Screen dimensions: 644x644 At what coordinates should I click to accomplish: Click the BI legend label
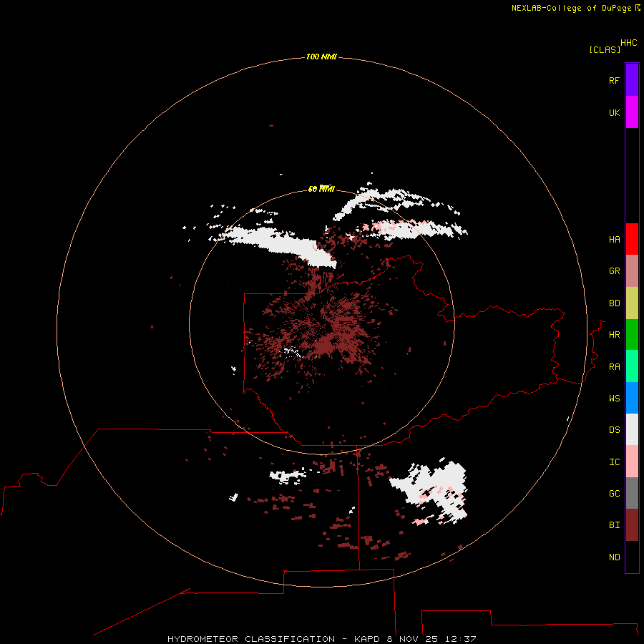pos(614,525)
